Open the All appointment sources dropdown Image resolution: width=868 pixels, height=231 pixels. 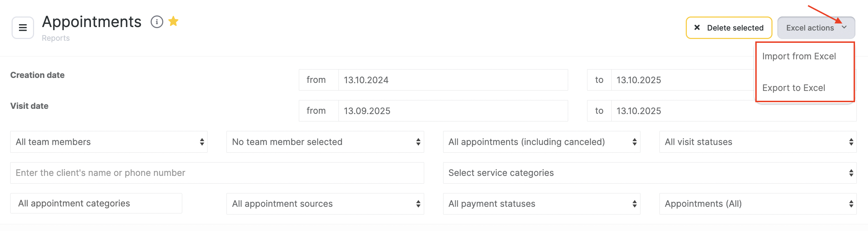(325, 204)
